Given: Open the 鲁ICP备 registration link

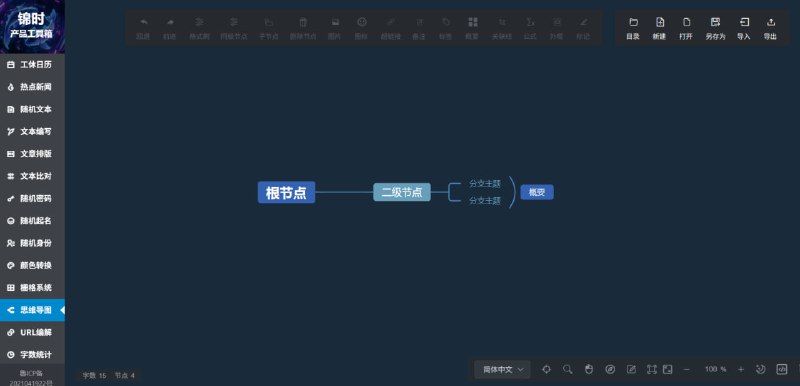Looking at the screenshot, I should click(32, 377).
